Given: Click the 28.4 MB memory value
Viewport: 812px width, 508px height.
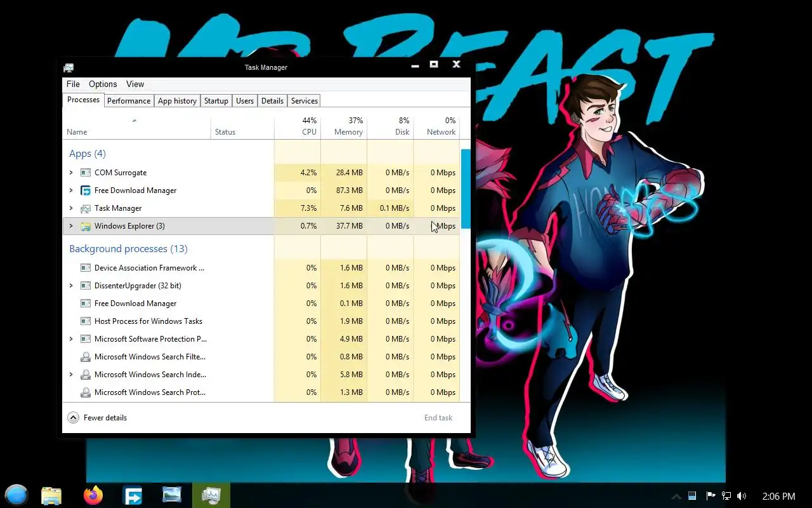Looking at the screenshot, I should (350, 173).
